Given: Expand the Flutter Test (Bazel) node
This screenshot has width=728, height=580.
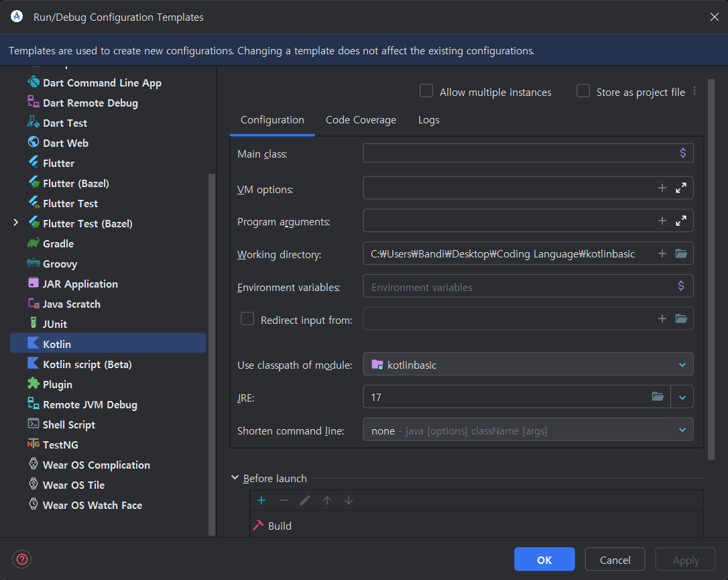Looking at the screenshot, I should click(16, 223).
